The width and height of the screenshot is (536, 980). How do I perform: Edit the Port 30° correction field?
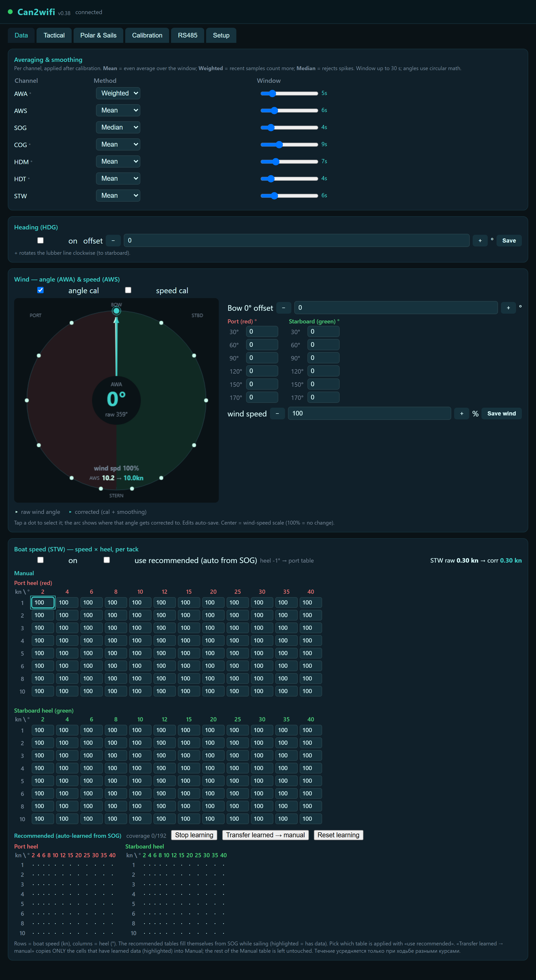[x=262, y=332]
